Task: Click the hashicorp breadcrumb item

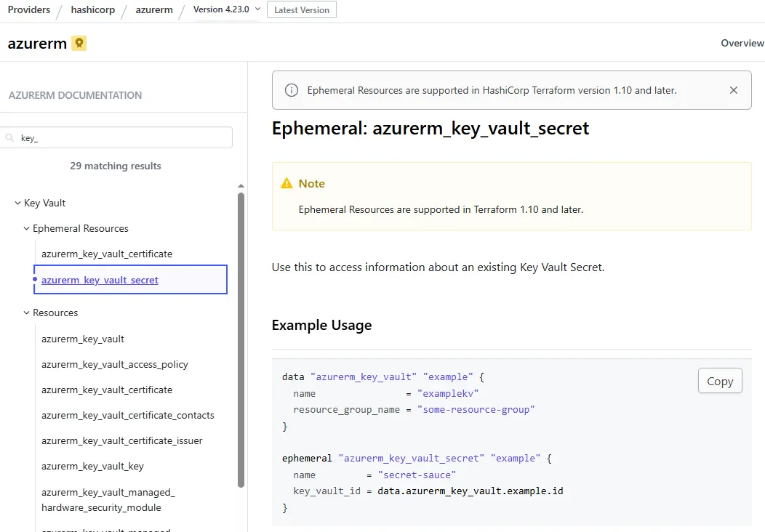Action: coord(93,9)
